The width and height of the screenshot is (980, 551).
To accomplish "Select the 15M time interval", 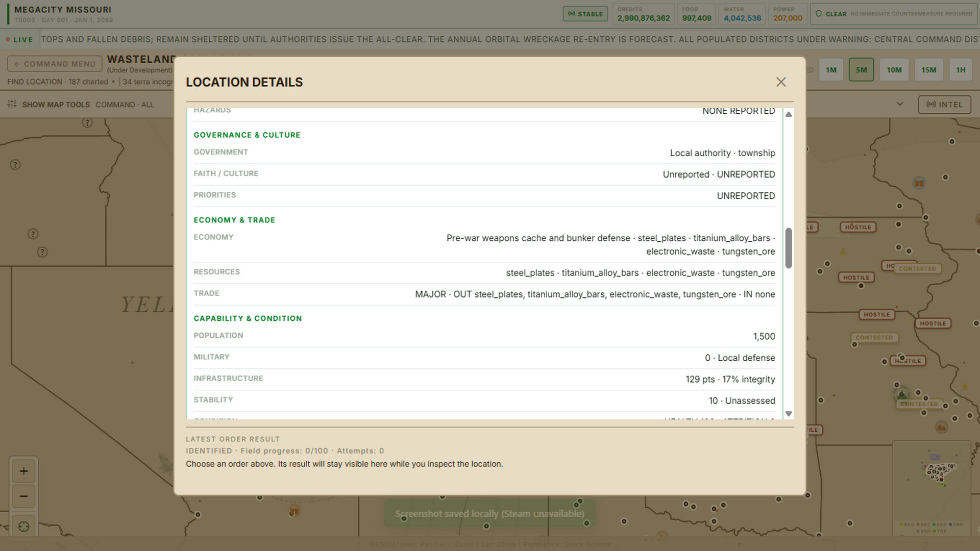I will click(x=929, y=70).
